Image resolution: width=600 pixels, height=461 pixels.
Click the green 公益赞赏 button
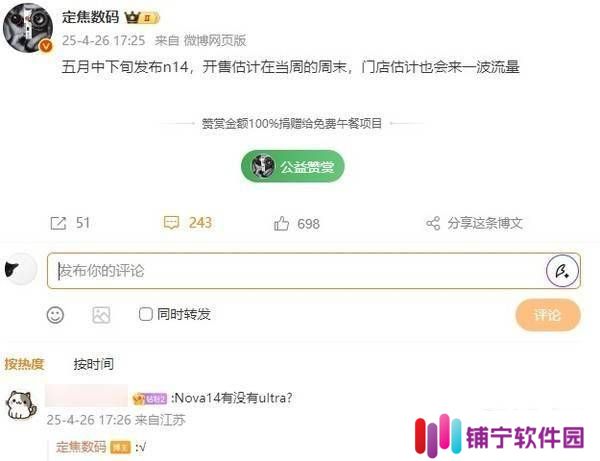click(293, 166)
